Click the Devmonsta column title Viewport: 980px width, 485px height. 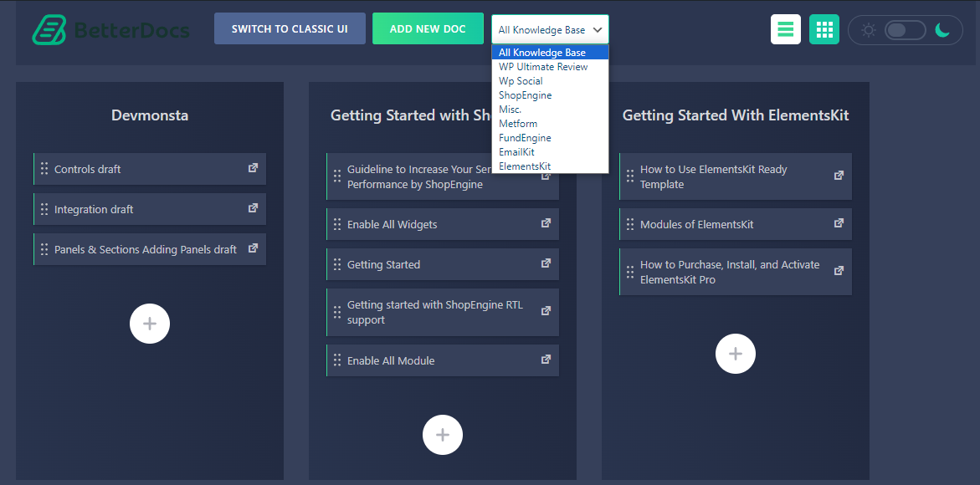[x=150, y=115]
